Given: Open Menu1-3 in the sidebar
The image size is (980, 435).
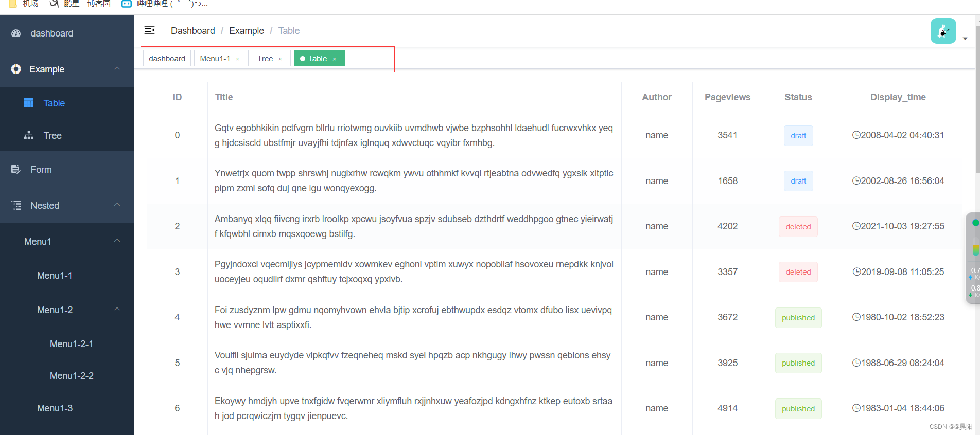Looking at the screenshot, I should point(67,408).
